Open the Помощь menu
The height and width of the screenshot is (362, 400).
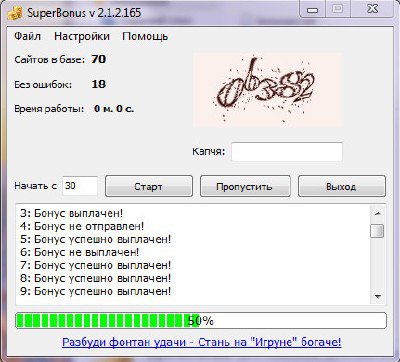pyautogui.click(x=145, y=36)
